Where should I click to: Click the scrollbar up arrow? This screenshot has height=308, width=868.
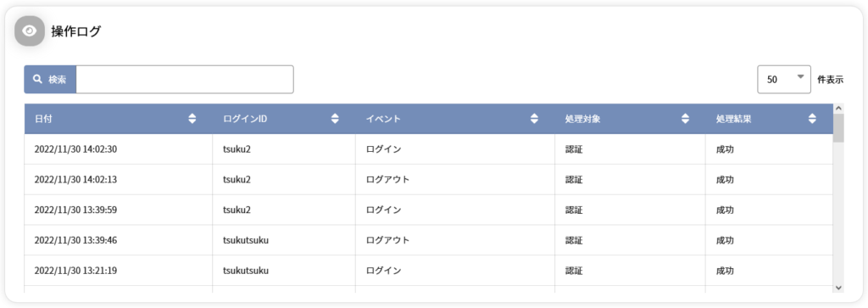click(838, 109)
